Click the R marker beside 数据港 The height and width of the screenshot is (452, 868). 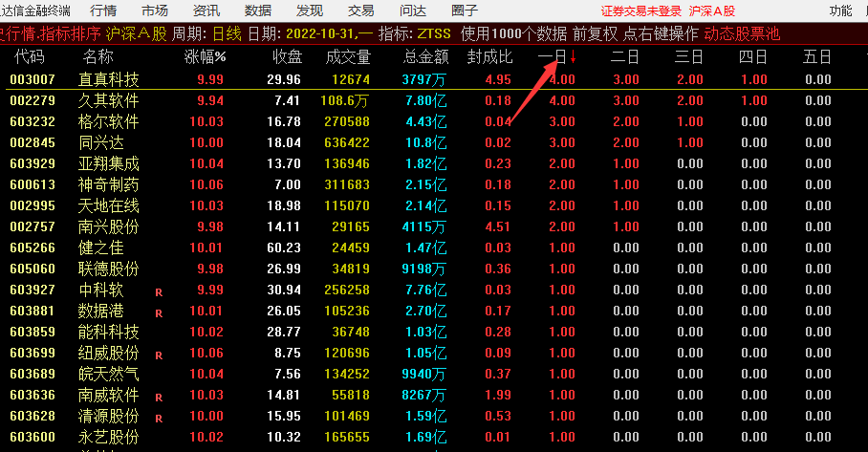click(x=159, y=313)
